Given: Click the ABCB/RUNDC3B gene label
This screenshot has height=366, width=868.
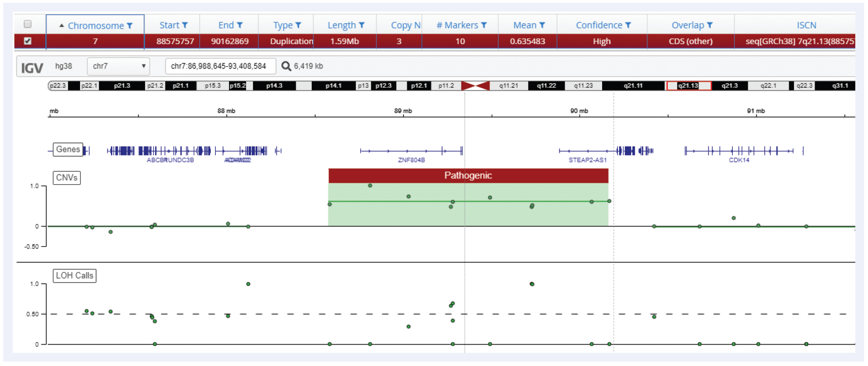Looking at the screenshot, I should (x=170, y=160).
